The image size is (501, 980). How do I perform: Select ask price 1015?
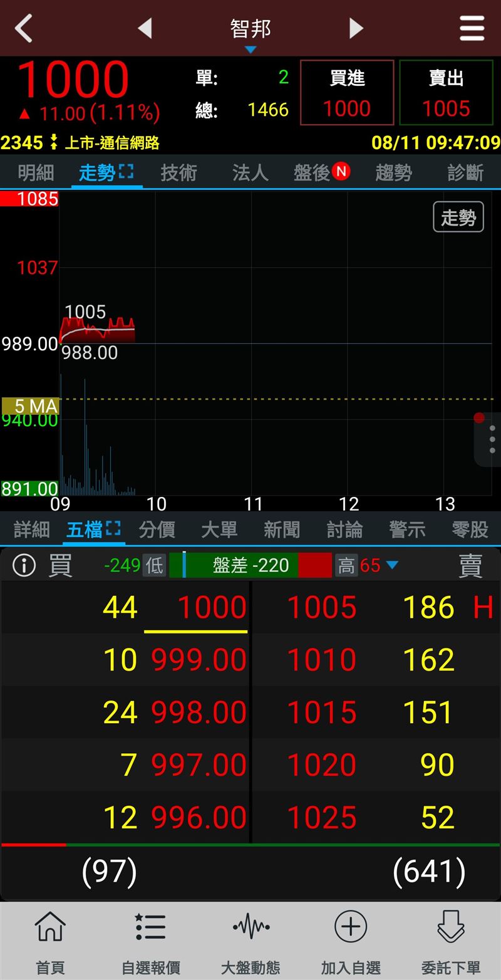322,713
